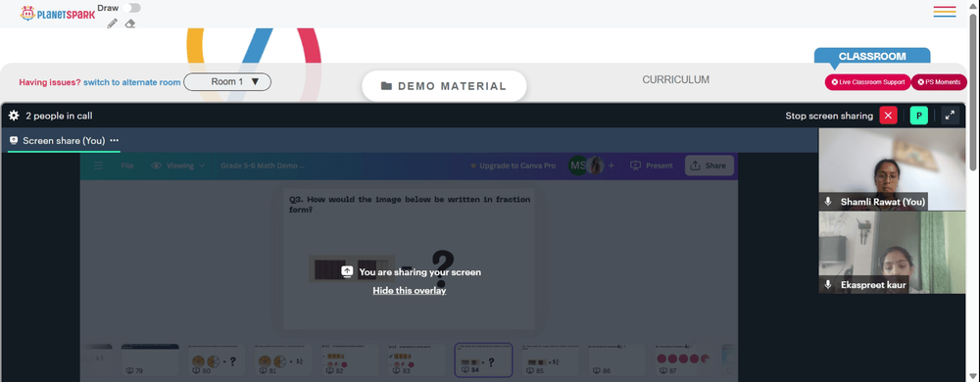
Task: Open the striped hamburger menu
Action: pos(945,11)
